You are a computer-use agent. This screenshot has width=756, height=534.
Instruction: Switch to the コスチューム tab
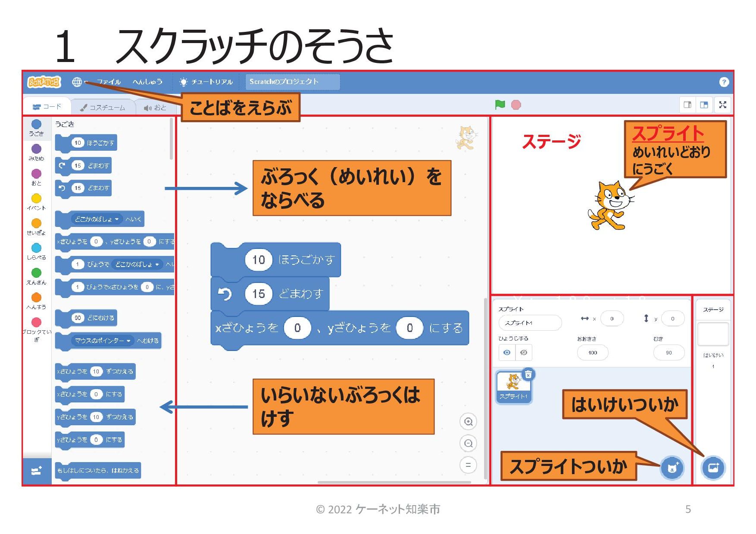(x=103, y=107)
